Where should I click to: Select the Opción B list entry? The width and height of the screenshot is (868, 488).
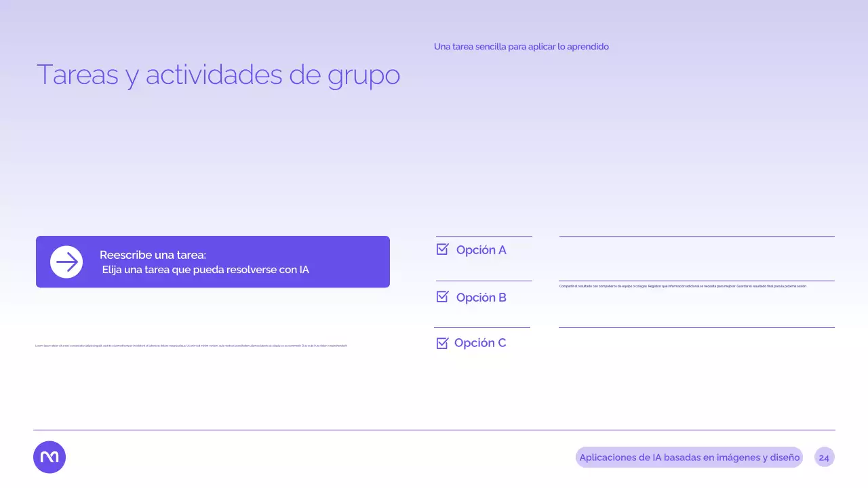tap(481, 297)
